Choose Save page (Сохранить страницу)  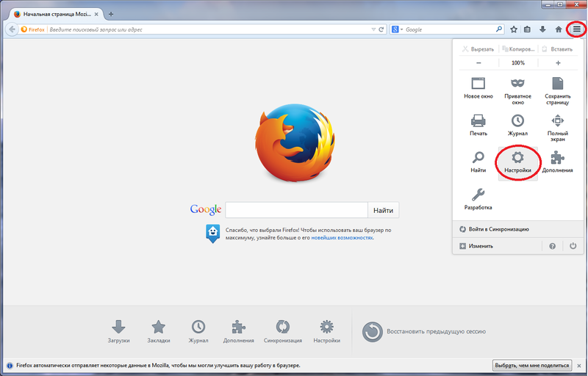(558, 91)
